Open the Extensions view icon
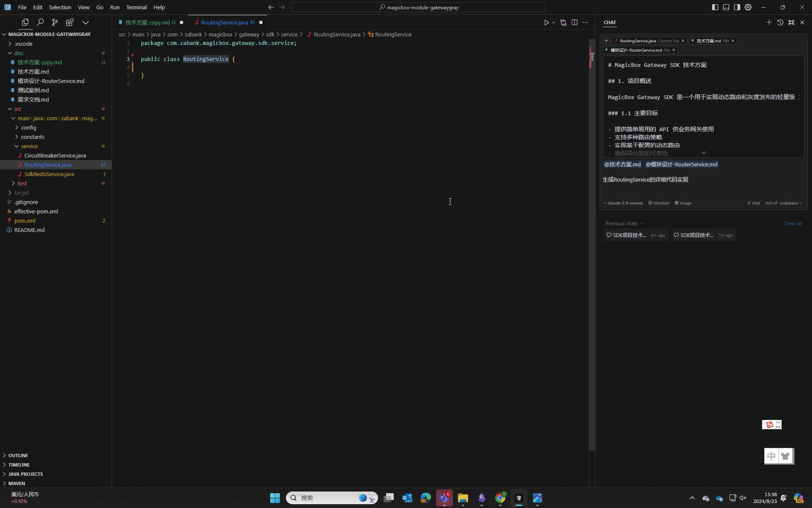 [x=70, y=22]
